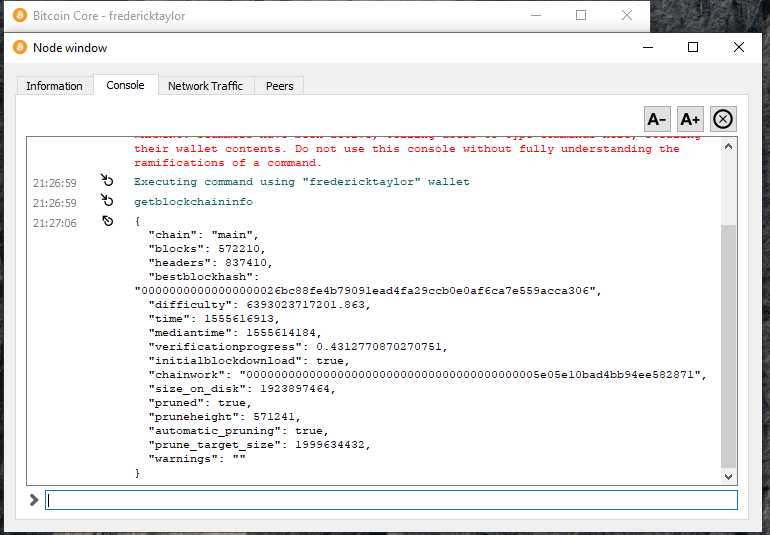Select the Console tab
770x535 pixels.
pos(125,85)
